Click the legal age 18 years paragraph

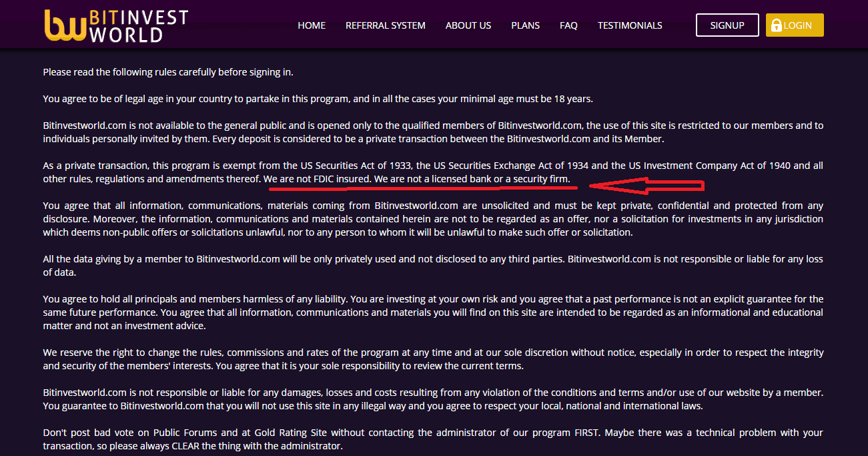(318, 99)
